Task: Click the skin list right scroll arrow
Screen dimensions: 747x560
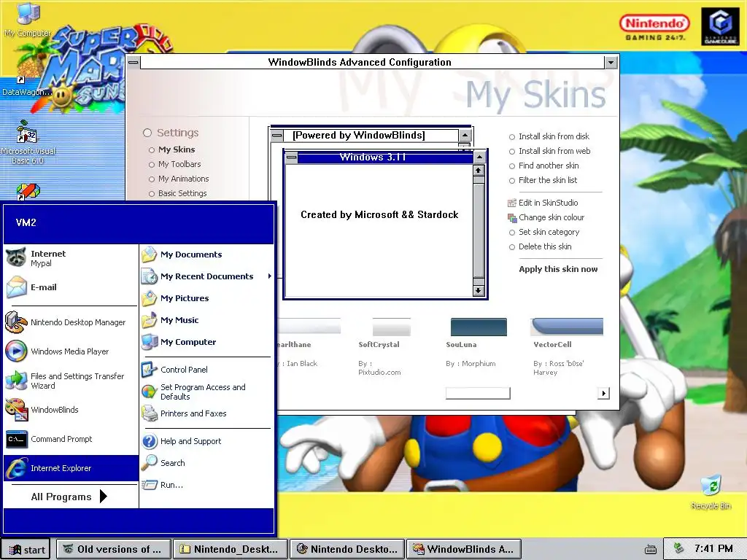Action: (x=603, y=393)
